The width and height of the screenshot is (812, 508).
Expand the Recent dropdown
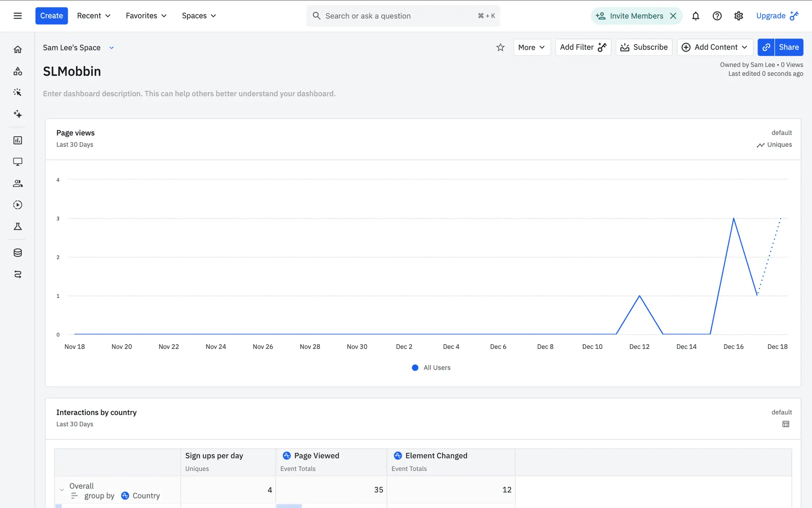pyautogui.click(x=93, y=16)
